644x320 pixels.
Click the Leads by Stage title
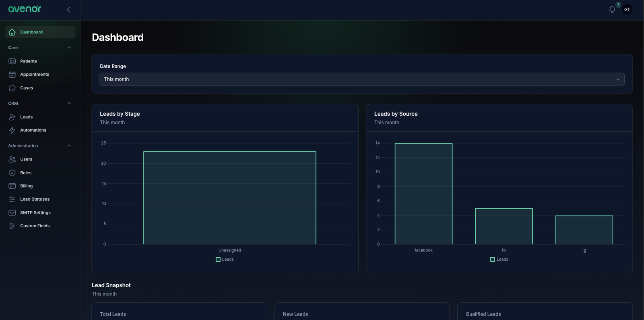120,114
